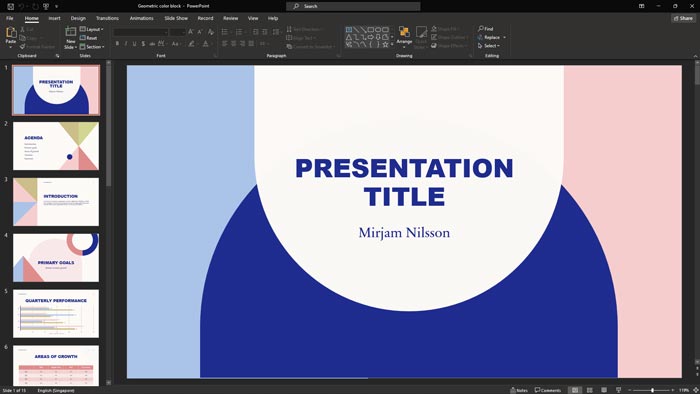
Task: Switch to Slide Sorter view
Action: [590, 390]
